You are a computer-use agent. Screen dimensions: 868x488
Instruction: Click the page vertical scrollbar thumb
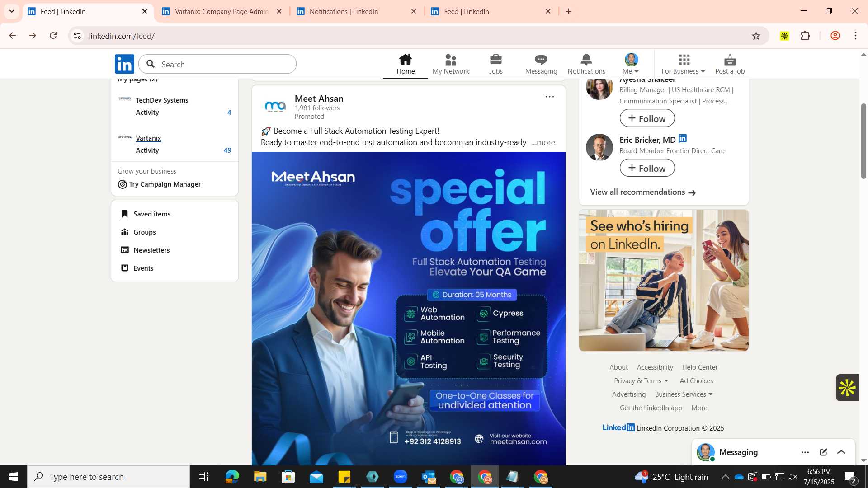click(863, 141)
